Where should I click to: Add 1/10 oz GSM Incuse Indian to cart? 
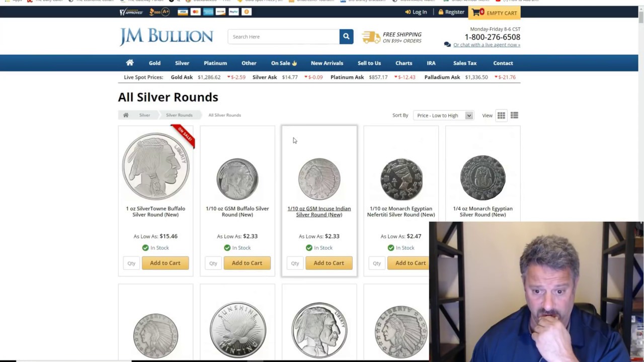coord(329,263)
